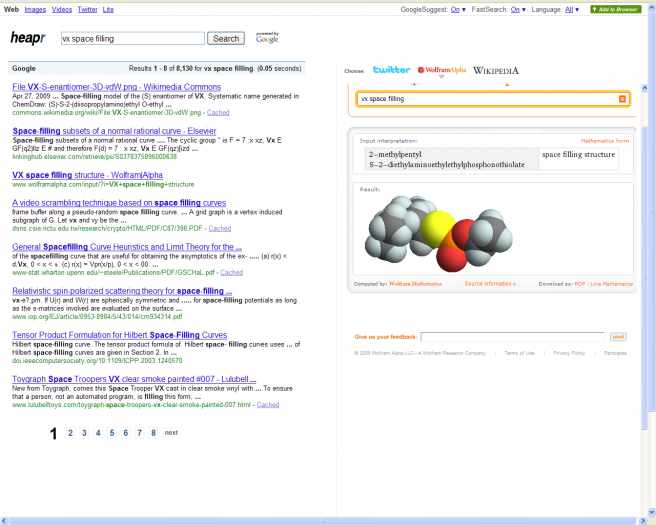Open the Privacy Policy link
656x525 pixels.
(569, 353)
